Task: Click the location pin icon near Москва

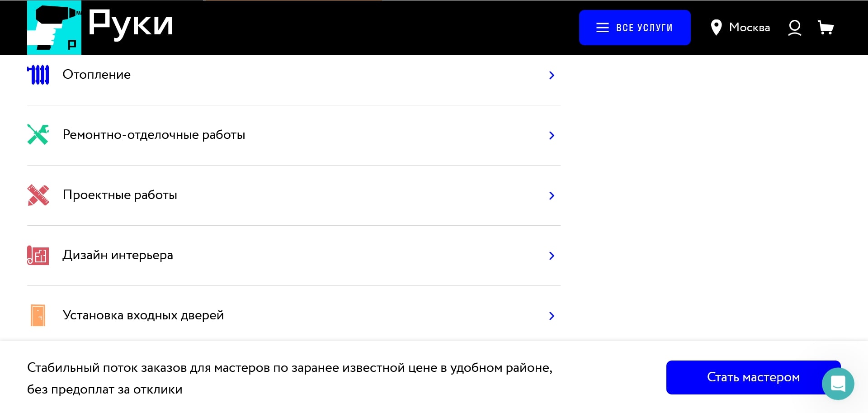Action: (717, 27)
